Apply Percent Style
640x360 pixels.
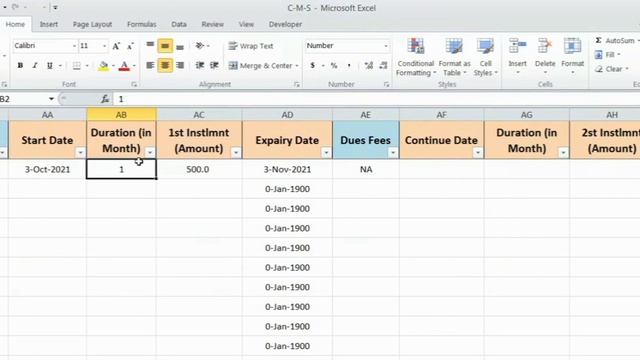pos(334,65)
